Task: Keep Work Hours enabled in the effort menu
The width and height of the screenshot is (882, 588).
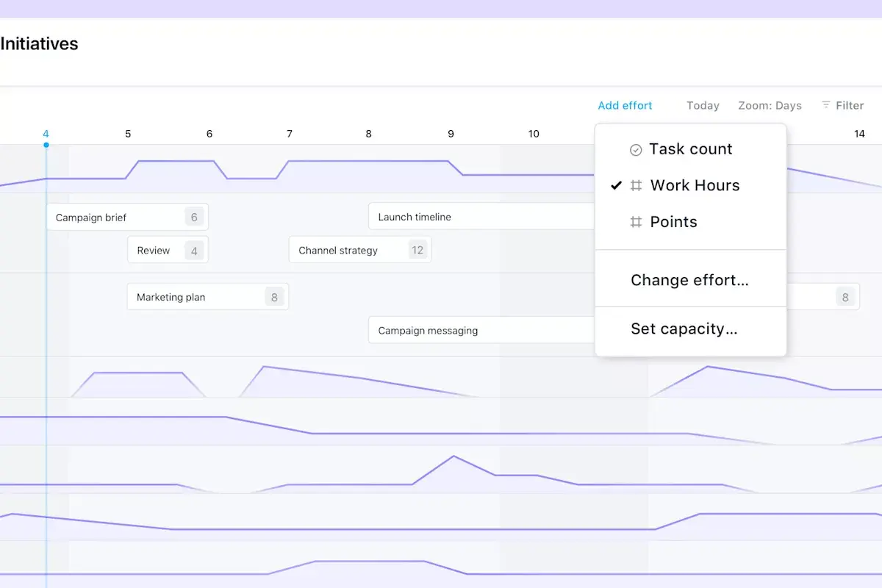Action: (x=695, y=185)
